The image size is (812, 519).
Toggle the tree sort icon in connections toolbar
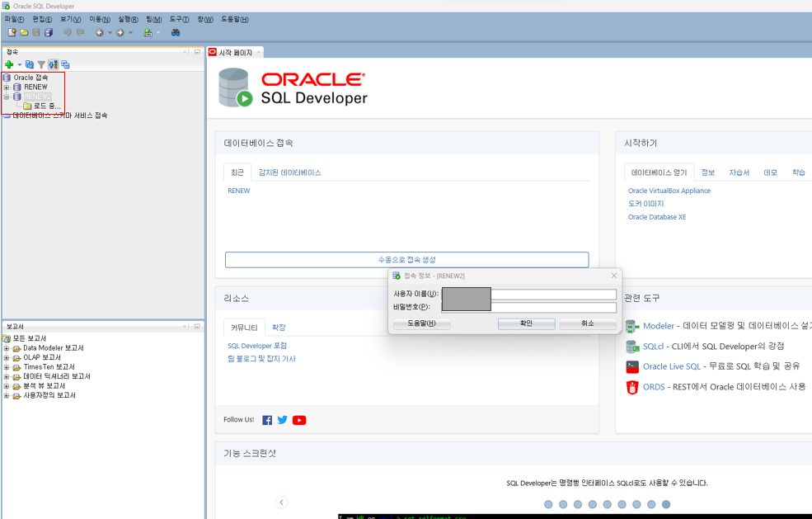click(53, 64)
